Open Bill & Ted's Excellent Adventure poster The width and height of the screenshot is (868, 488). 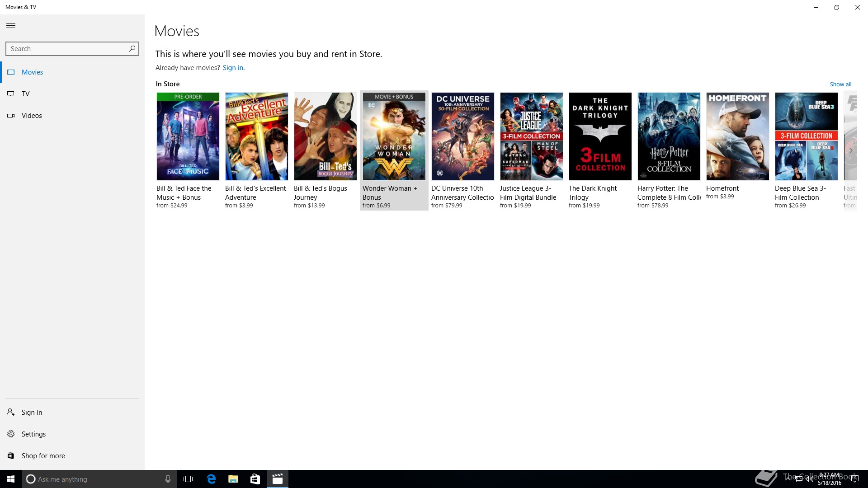tap(257, 136)
